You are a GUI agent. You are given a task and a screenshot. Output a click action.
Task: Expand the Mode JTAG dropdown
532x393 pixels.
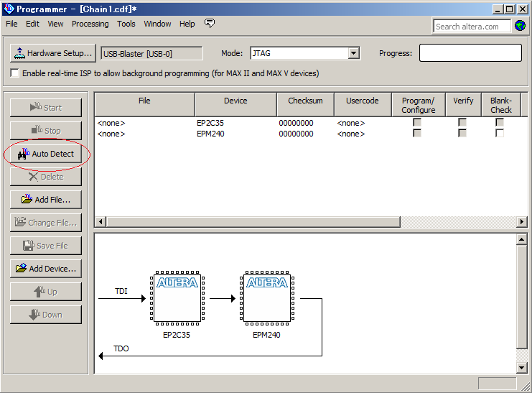(353, 53)
